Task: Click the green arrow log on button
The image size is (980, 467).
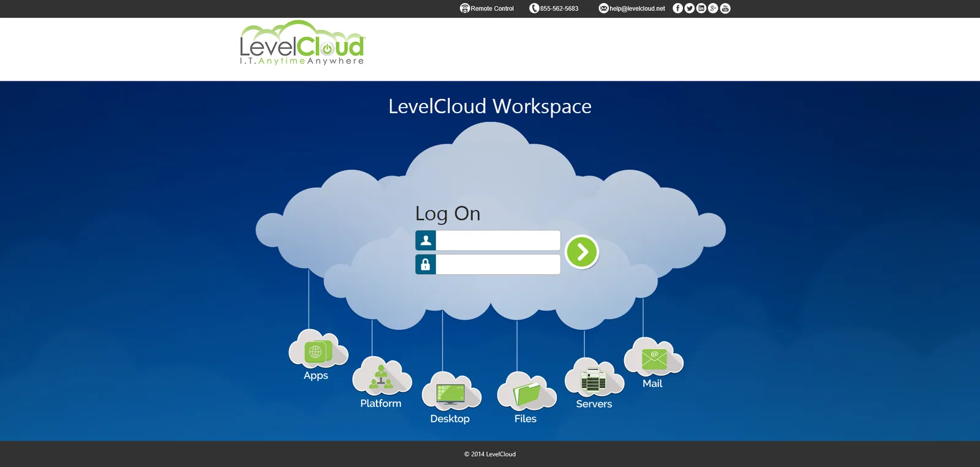Action: tap(581, 252)
